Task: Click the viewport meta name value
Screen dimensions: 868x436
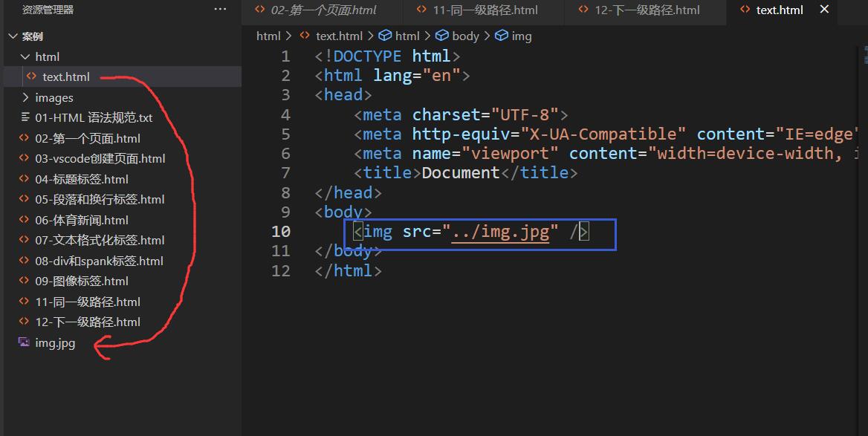Action: 510,154
